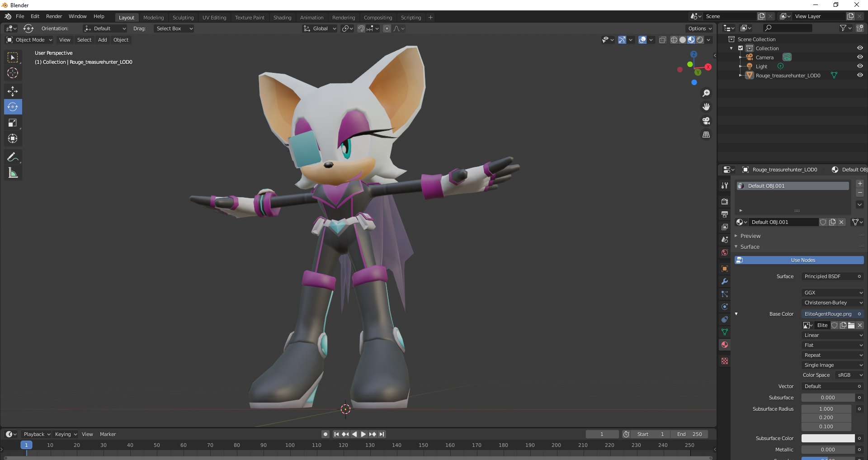Select the Scale tool

point(13,123)
